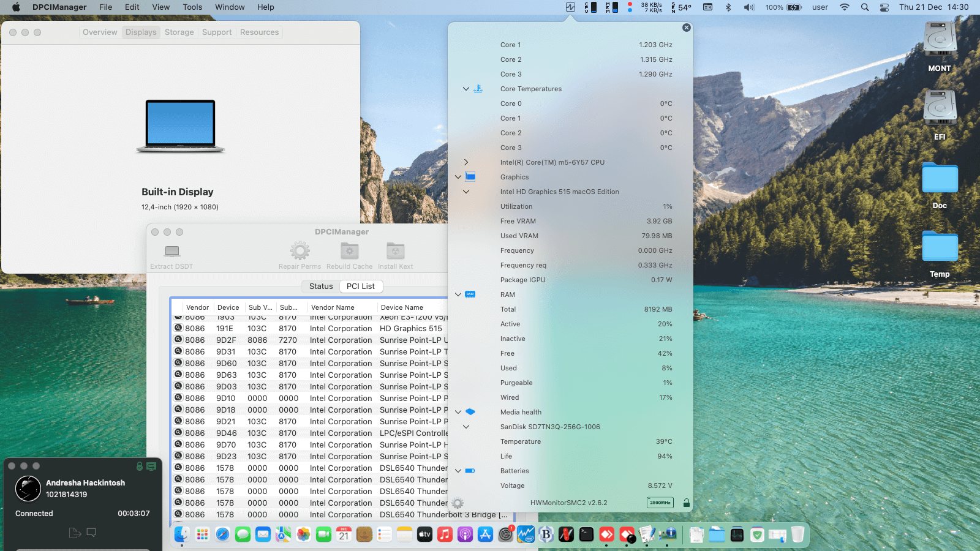Toggle the green screen-switch icon in AnyDesk
This screenshot has height=551, width=980.
[151, 467]
